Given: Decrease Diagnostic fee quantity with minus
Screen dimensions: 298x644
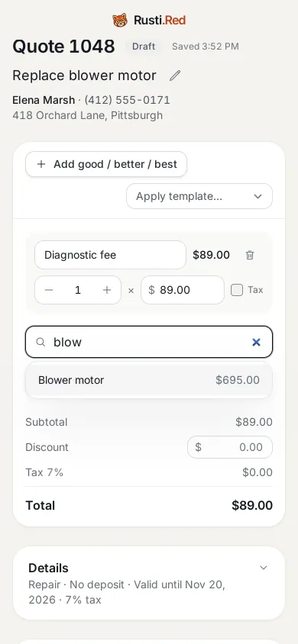Looking at the screenshot, I should 49,290.
